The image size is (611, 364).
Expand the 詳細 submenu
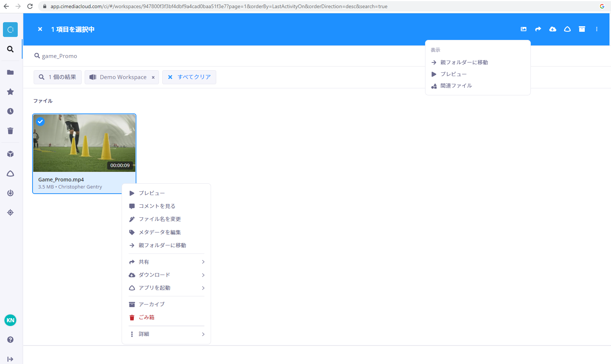(166, 334)
